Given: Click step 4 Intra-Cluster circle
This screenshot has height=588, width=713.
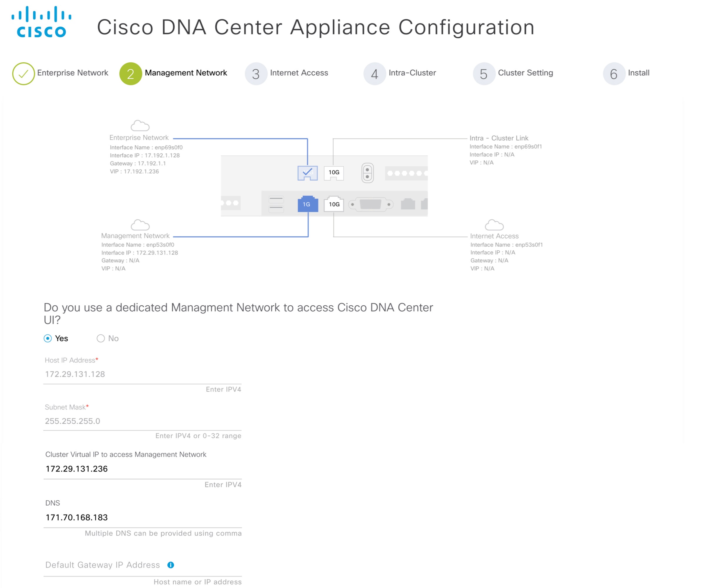Looking at the screenshot, I should [374, 74].
